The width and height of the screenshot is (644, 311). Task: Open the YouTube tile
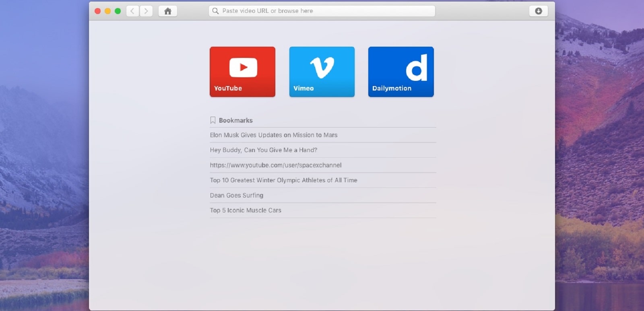(x=242, y=72)
